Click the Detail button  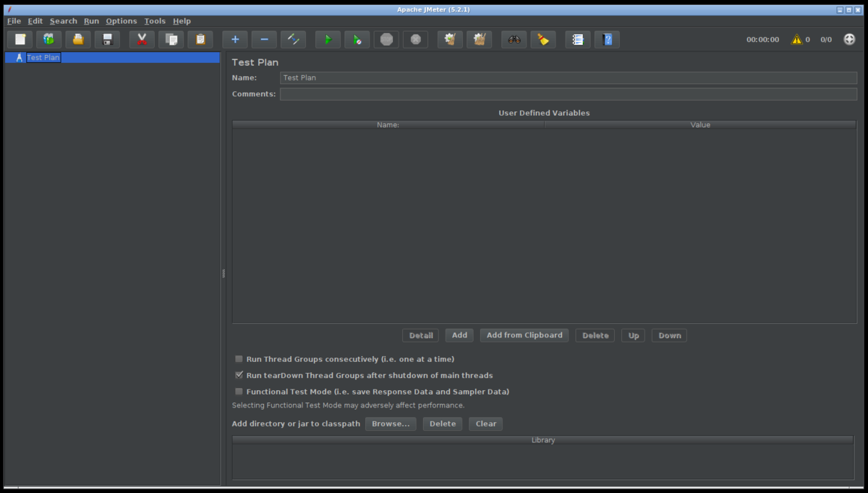pos(420,335)
